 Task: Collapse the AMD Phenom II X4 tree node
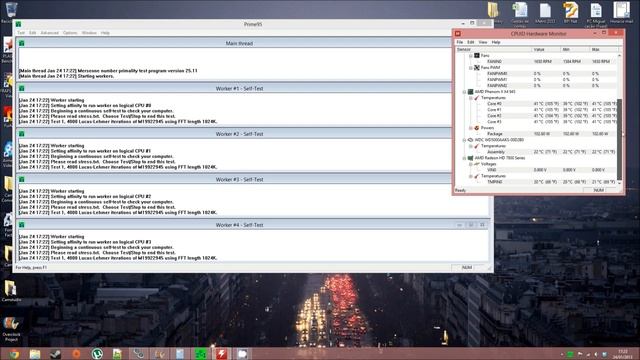pos(464,92)
